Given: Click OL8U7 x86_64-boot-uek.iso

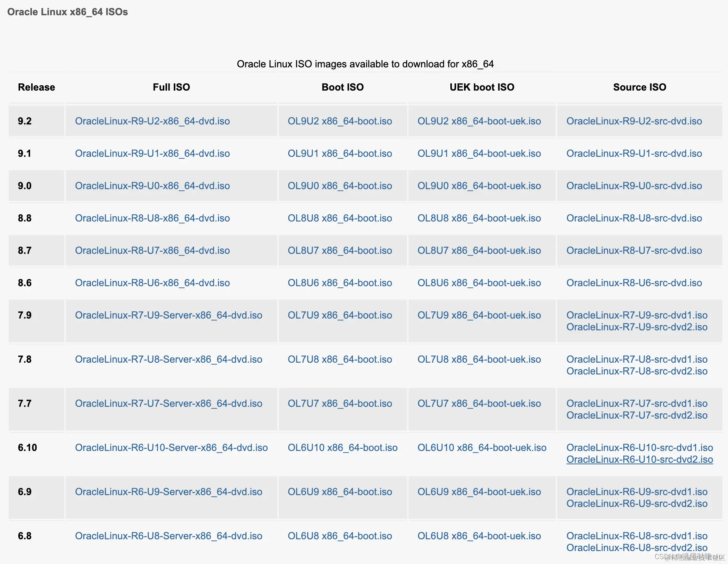Looking at the screenshot, I should (479, 250).
